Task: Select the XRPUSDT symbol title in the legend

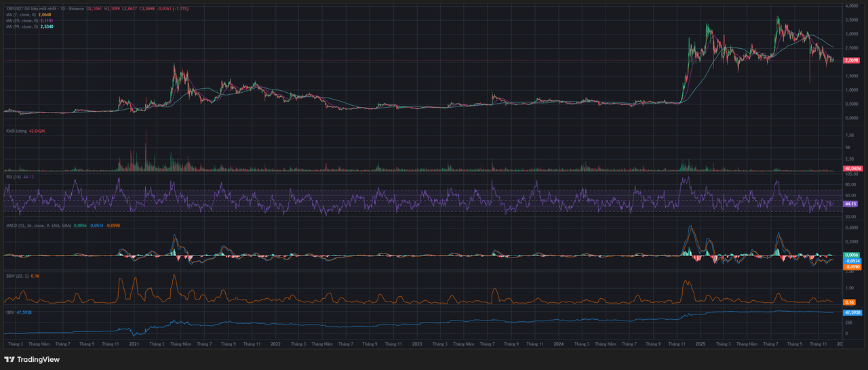Action: (44, 8)
